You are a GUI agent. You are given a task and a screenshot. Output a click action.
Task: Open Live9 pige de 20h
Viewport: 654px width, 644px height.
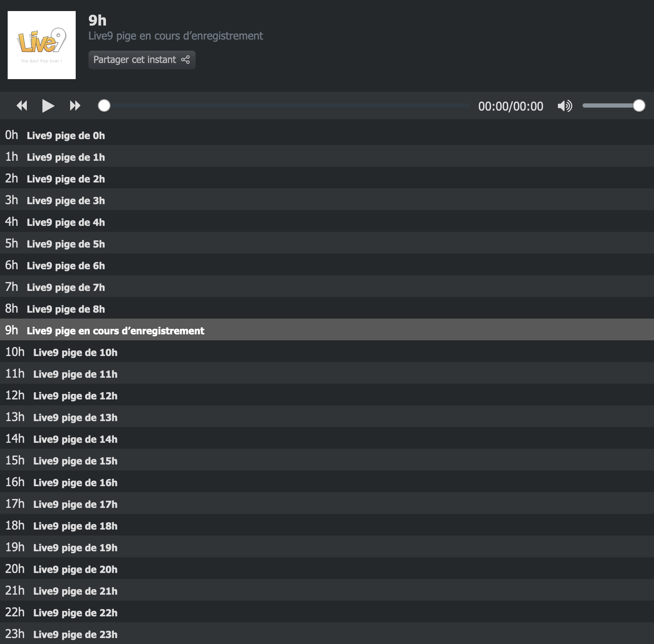327,568
